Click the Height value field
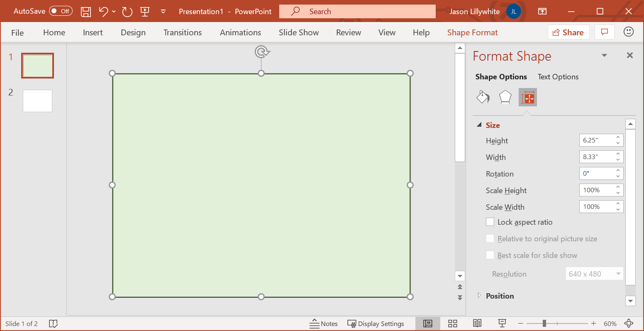 point(596,140)
